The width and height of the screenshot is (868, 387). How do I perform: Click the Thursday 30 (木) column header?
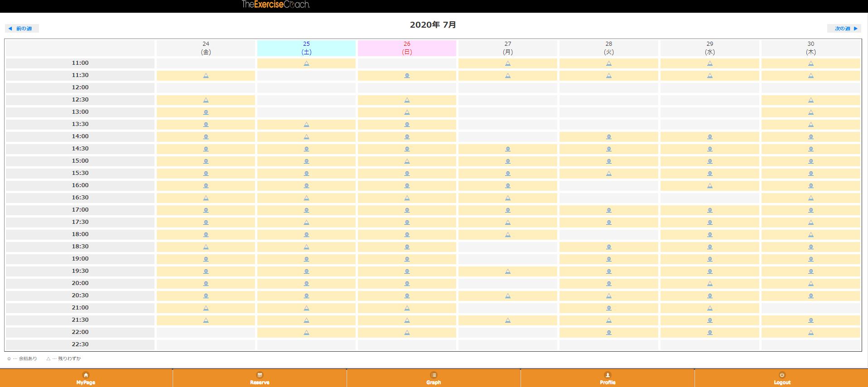click(x=811, y=48)
